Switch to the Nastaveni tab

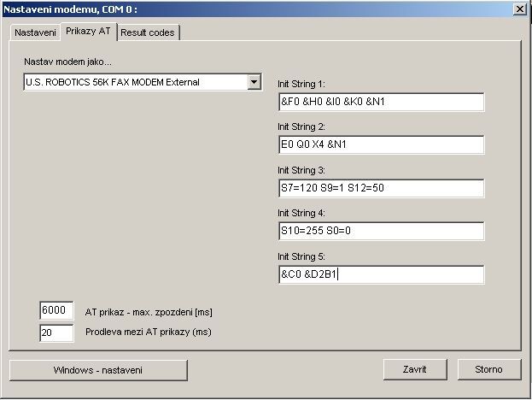35,32
